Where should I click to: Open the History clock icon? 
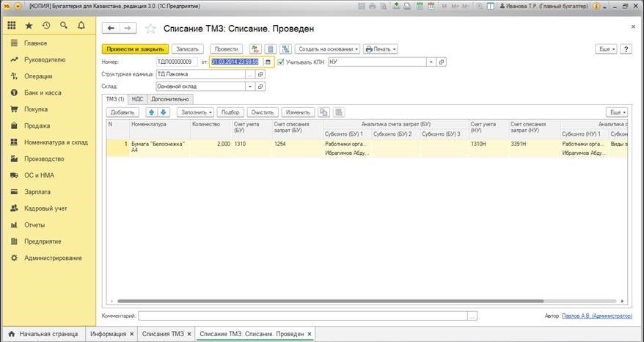tap(46, 26)
